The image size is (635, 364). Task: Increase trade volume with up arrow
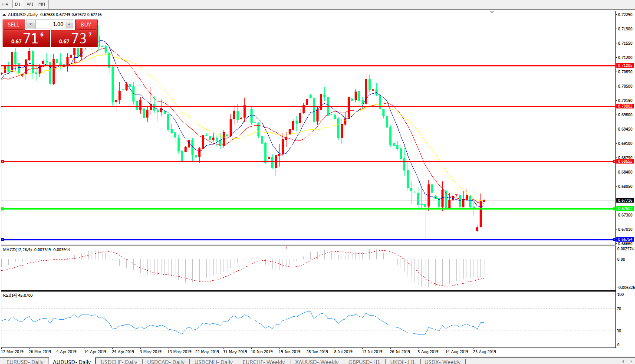click(x=69, y=25)
